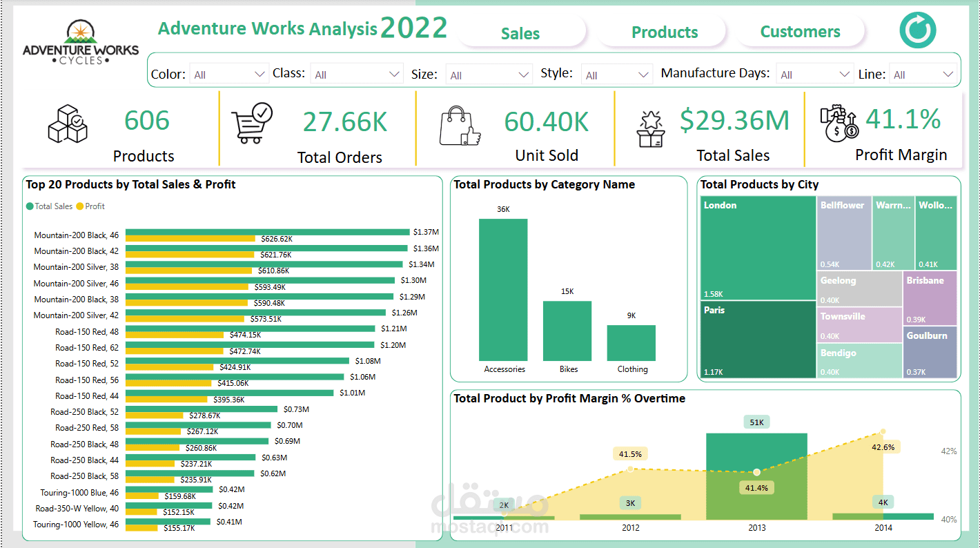Click the Mountain-200 Silver, 38 row label
980x548 pixels.
(76, 267)
